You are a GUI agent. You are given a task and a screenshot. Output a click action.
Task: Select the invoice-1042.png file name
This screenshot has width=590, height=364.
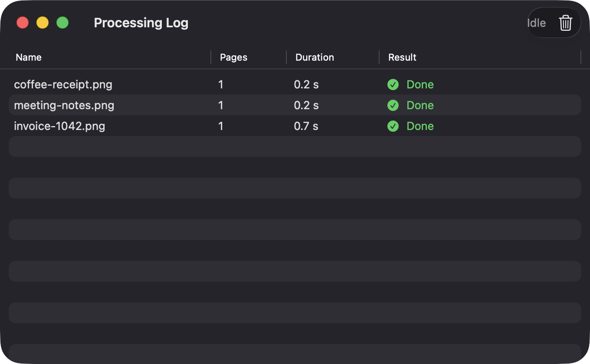coord(59,126)
